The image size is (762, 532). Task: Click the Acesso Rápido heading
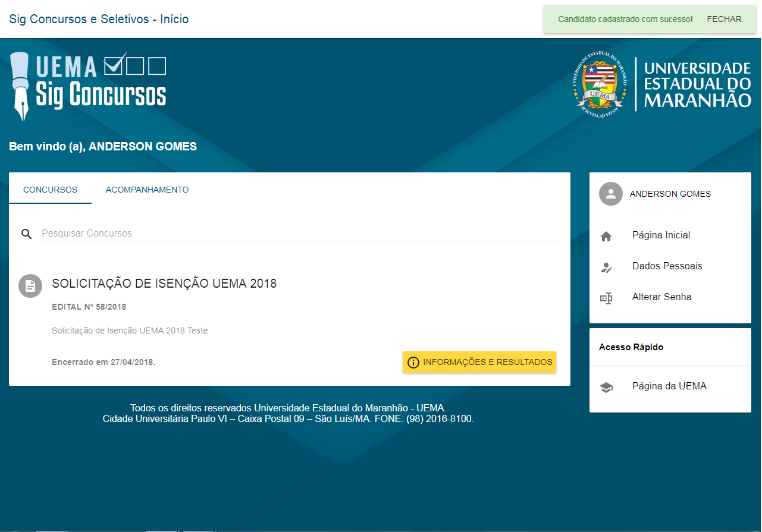coord(631,347)
